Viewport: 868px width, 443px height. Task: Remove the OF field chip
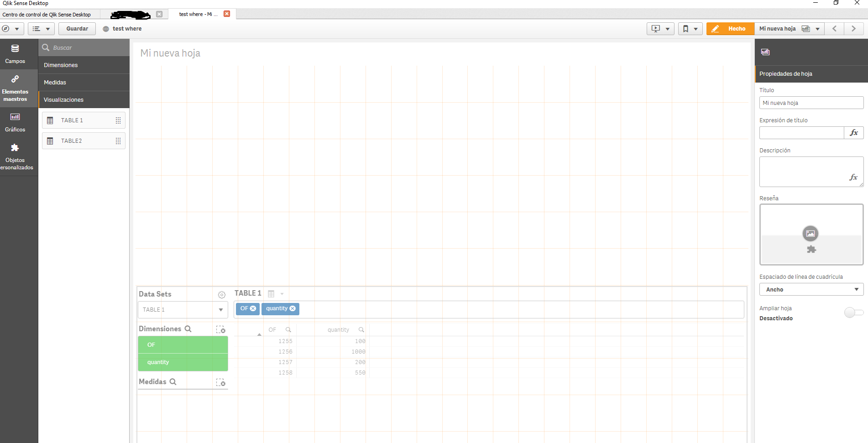point(253,308)
